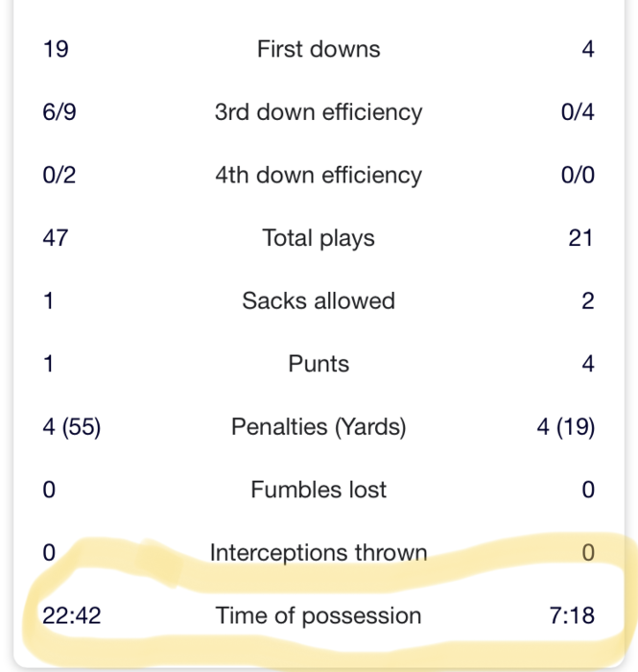Select the 3rd down efficiency label
Image resolution: width=638 pixels, height=672 pixels.
(319, 112)
